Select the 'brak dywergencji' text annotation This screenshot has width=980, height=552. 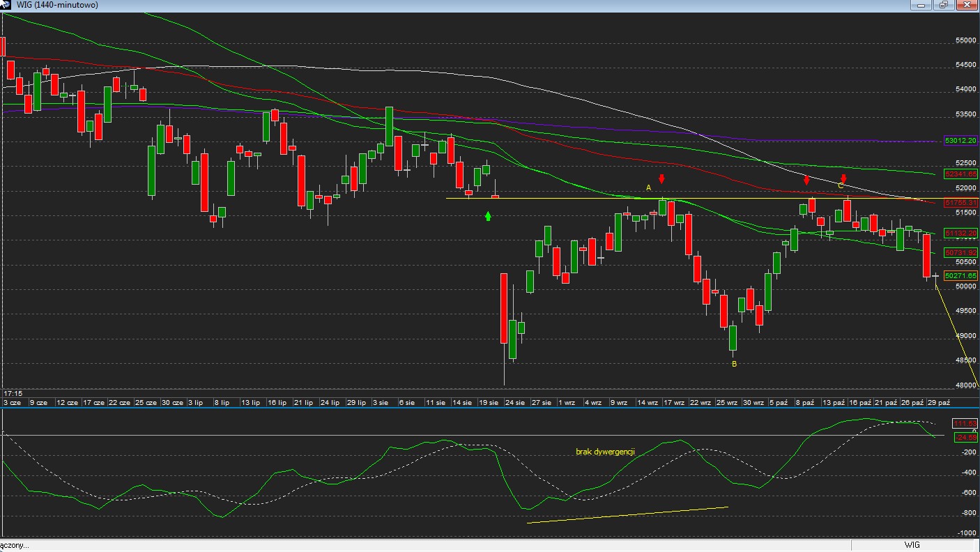coord(605,452)
